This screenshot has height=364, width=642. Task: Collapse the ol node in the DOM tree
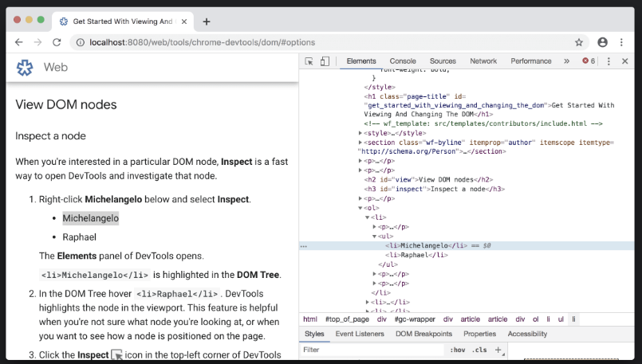pyautogui.click(x=360, y=208)
